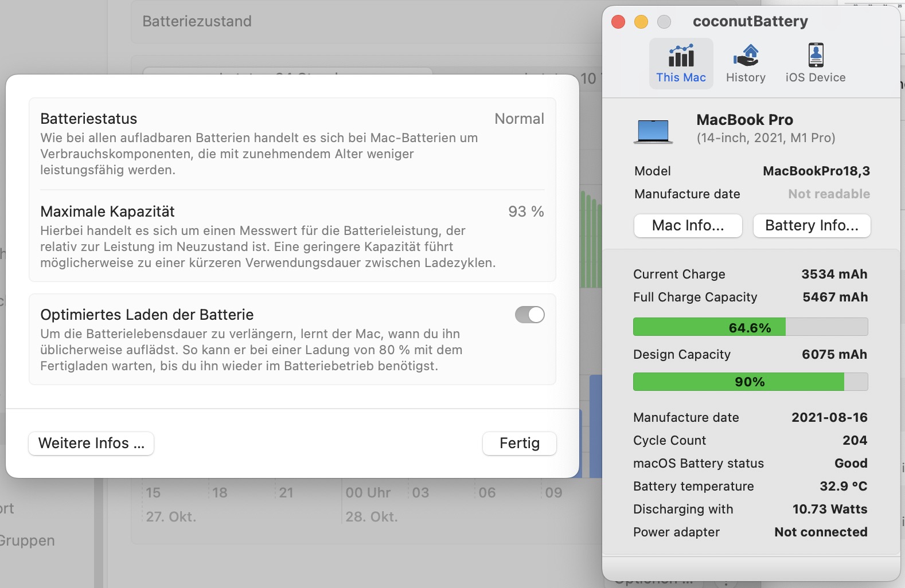This screenshot has height=588, width=905.
Task: Click the Discharging with label
Action: coord(683,509)
